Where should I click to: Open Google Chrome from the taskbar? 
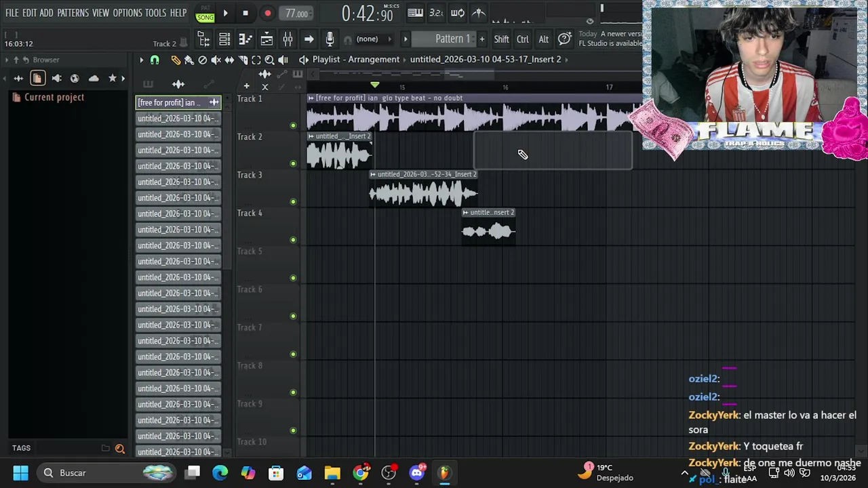click(x=361, y=472)
